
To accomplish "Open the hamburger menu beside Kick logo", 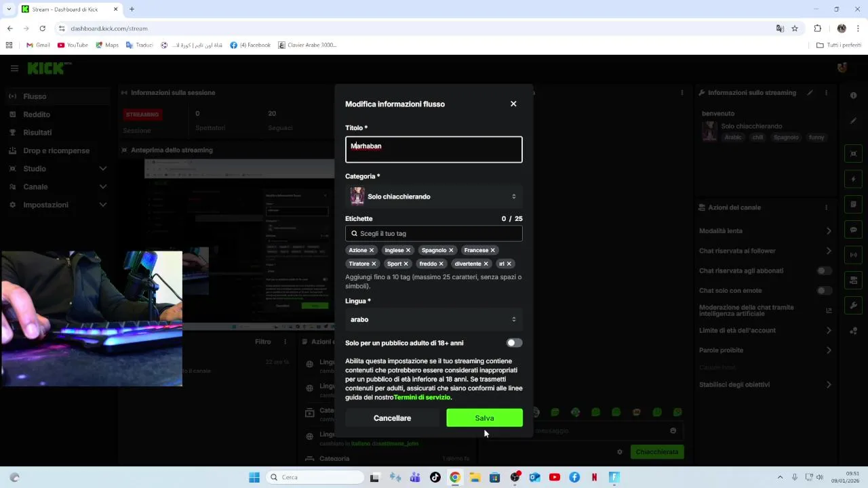I will (14, 68).
